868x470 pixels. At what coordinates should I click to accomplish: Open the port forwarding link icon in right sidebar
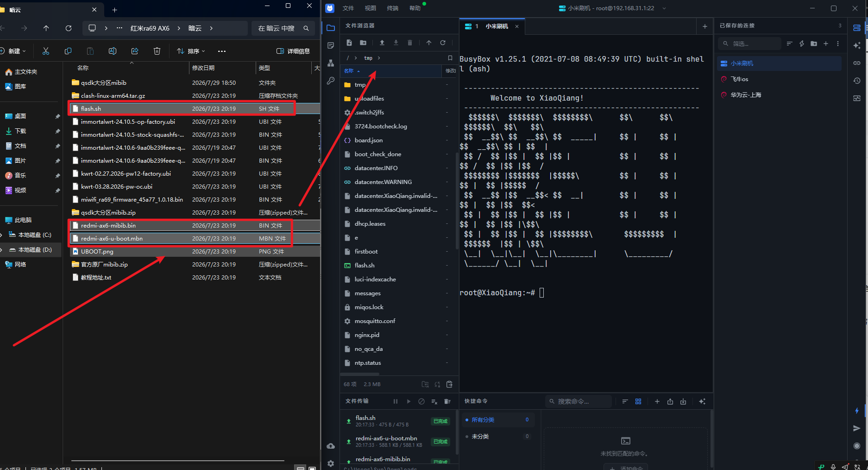(857, 63)
